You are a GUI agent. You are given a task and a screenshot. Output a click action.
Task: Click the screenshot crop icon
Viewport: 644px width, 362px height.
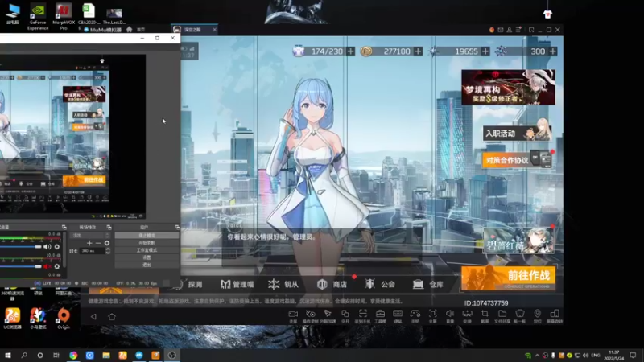pos(485,314)
